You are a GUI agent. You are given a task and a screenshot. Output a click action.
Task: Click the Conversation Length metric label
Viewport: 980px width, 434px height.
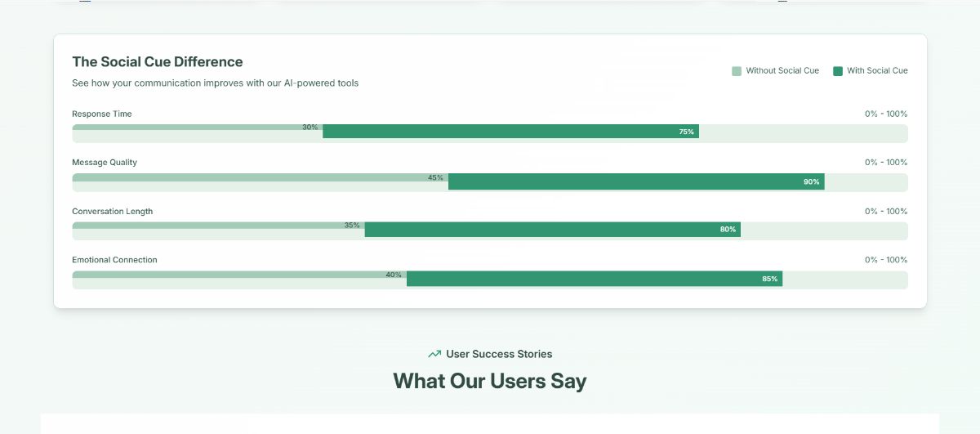pyautogui.click(x=113, y=212)
